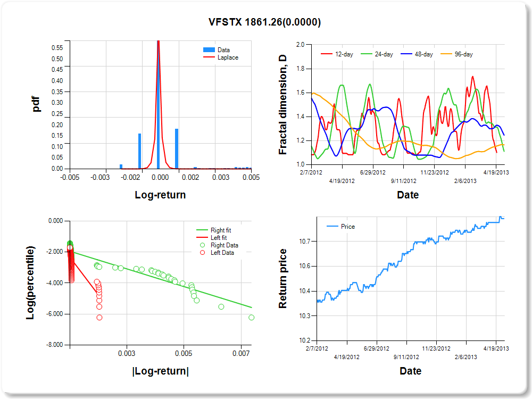Click the |Log-return| x-axis title

click(161, 371)
